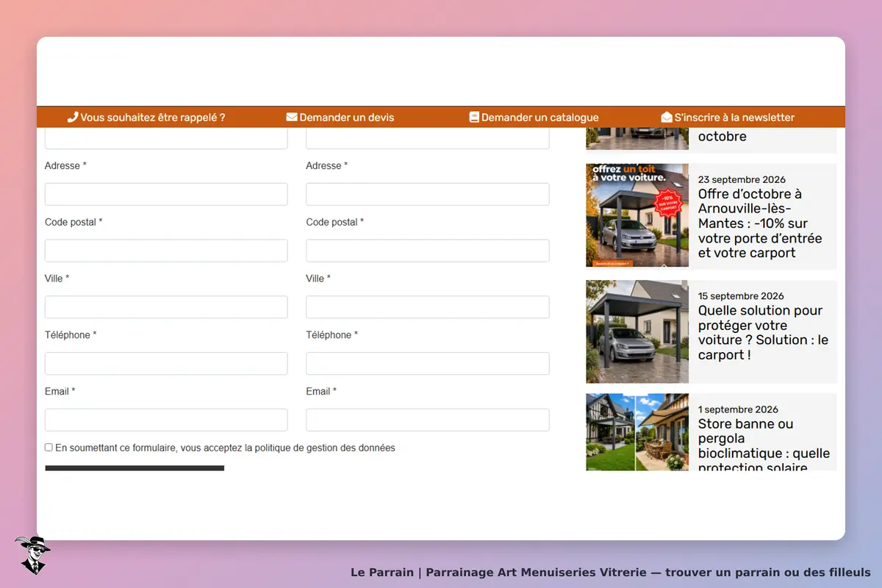Focus the left column Téléphone field
The image size is (882, 588).
point(166,364)
